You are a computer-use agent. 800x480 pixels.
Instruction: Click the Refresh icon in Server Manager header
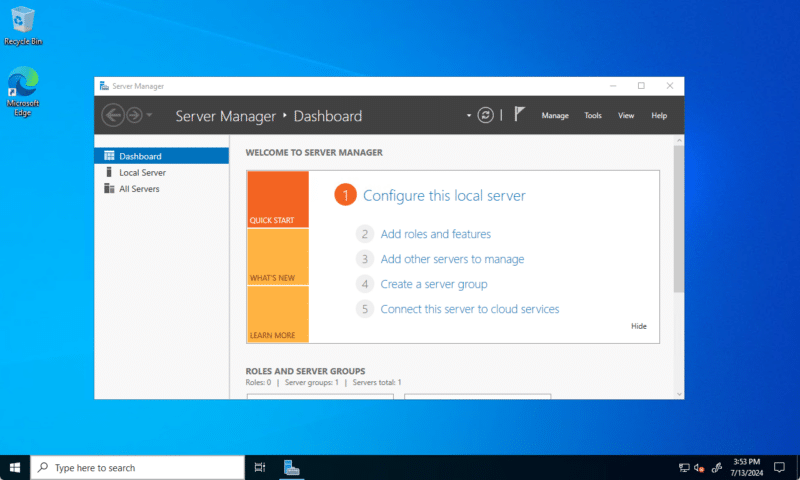click(486, 115)
